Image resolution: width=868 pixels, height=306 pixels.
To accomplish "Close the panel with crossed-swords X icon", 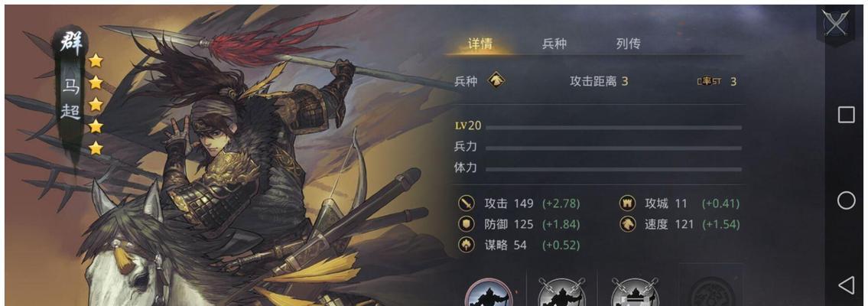I will [835, 23].
